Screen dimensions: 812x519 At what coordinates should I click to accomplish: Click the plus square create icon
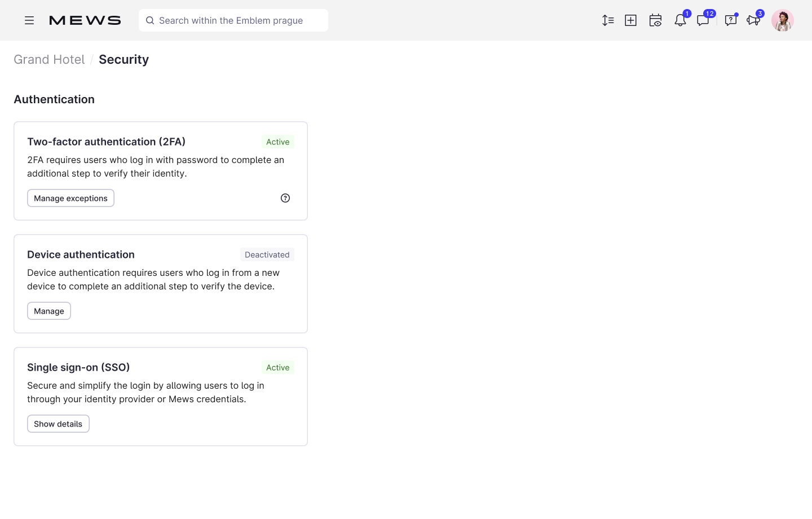[x=630, y=20]
